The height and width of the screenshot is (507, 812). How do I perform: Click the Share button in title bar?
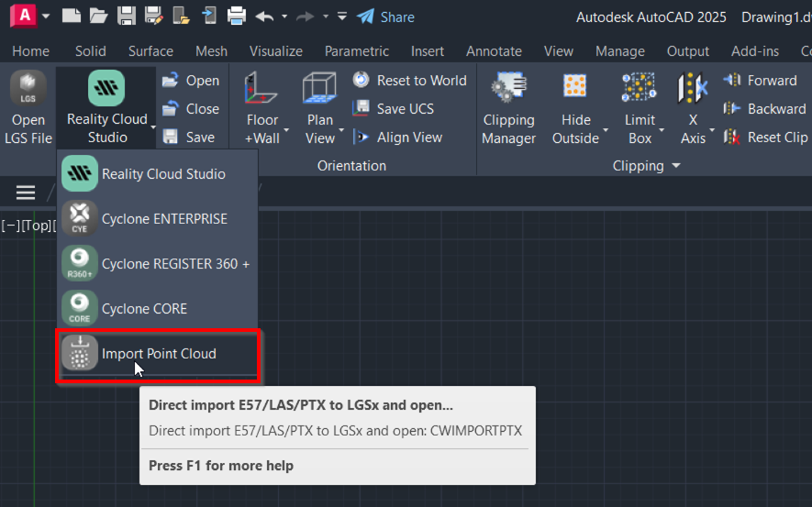point(386,17)
